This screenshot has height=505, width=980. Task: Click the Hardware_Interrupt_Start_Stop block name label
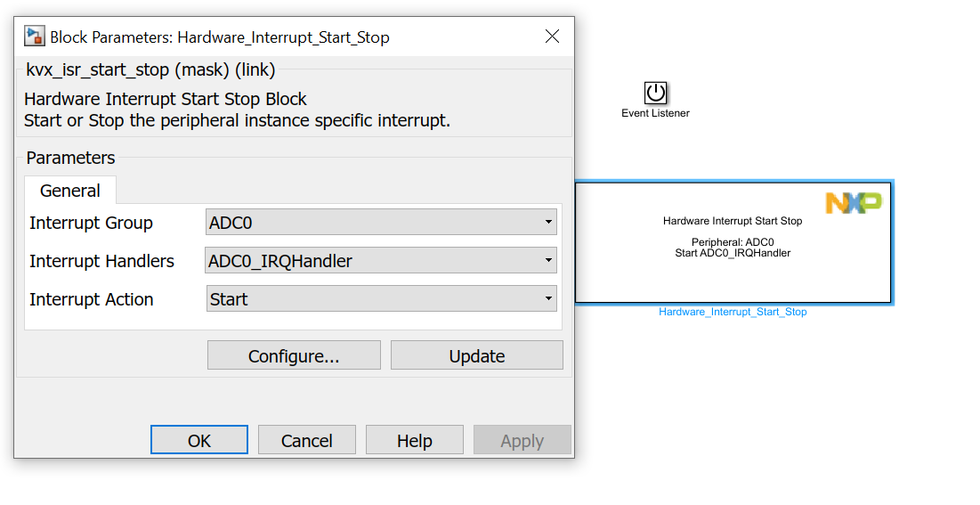pos(733,313)
